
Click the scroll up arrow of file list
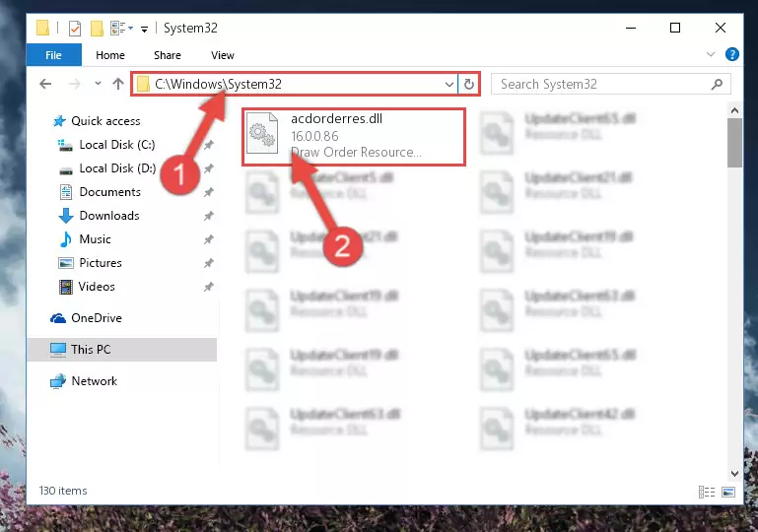point(734,110)
